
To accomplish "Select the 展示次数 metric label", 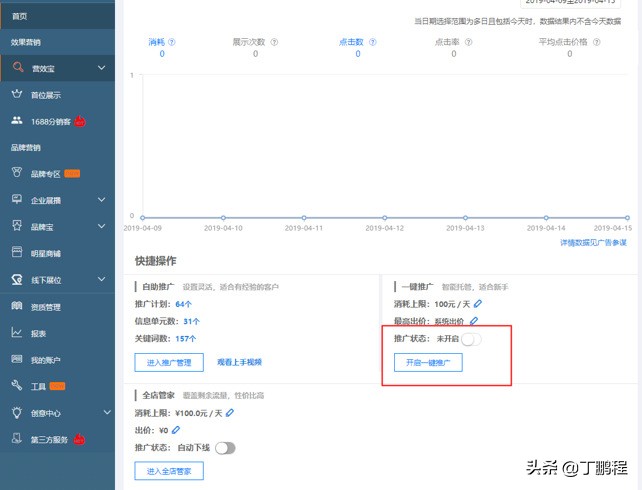I will (249, 42).
